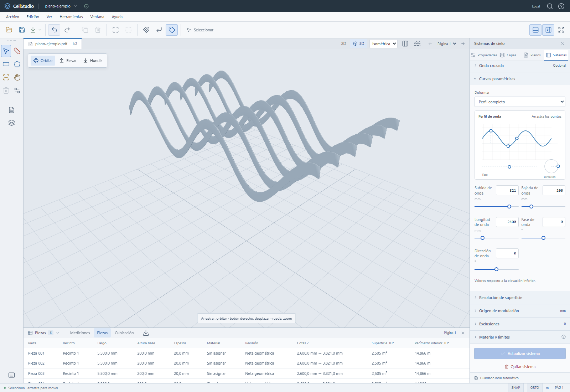Select the ruler measurement tool

pyautogui.click(x=17, y=51)
